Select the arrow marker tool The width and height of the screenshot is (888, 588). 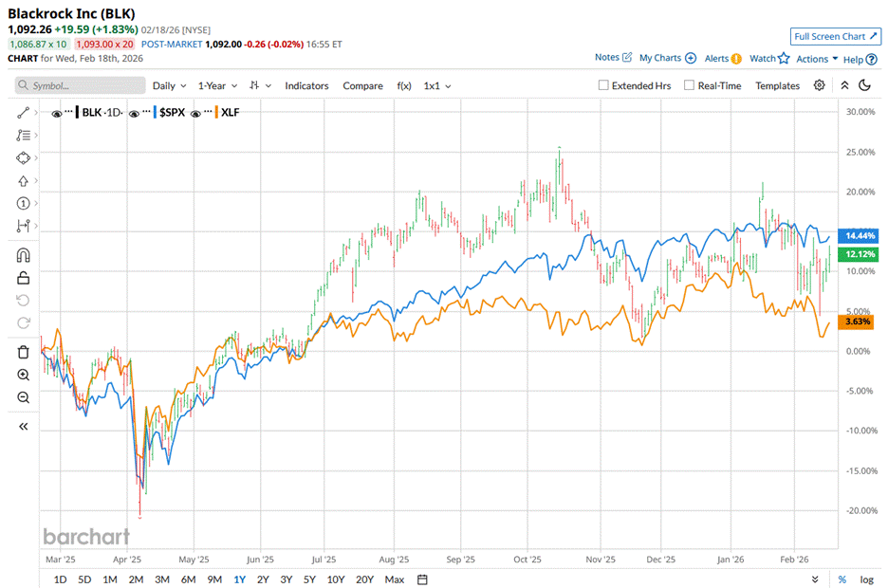(x=23, y=181)
